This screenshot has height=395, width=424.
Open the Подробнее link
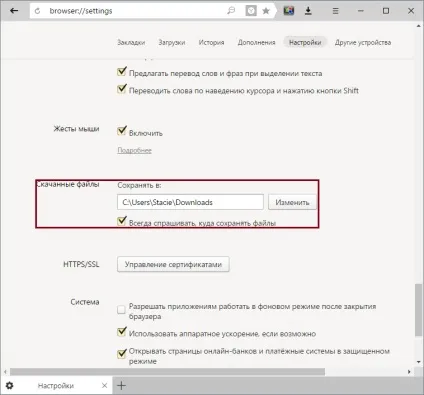[134, 150]
